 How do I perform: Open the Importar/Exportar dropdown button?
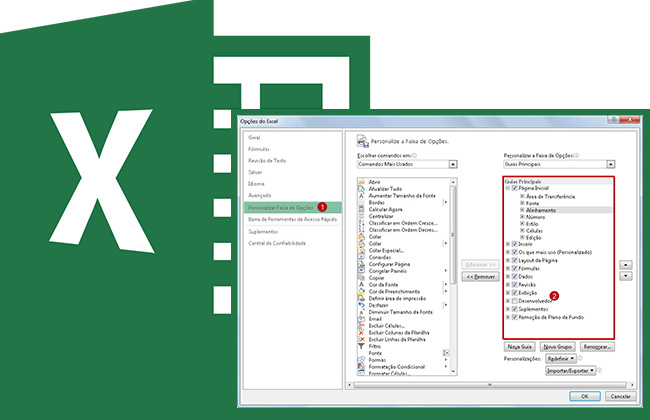point(570,371)
